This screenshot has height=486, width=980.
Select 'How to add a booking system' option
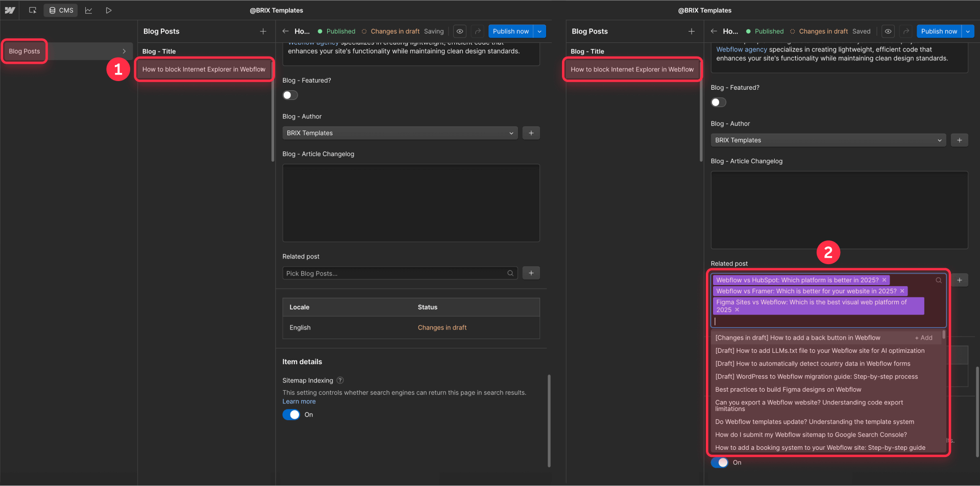click(x=826, y=448)
